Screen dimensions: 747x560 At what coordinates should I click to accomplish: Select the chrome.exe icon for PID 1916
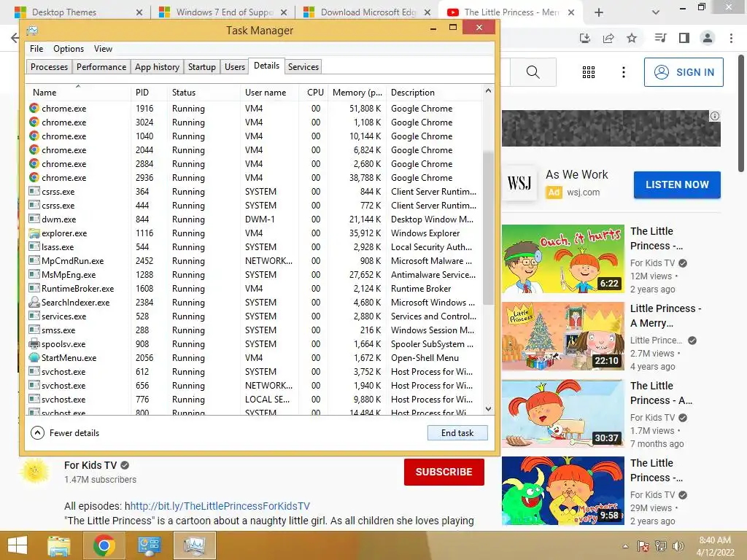coord(34,108)
